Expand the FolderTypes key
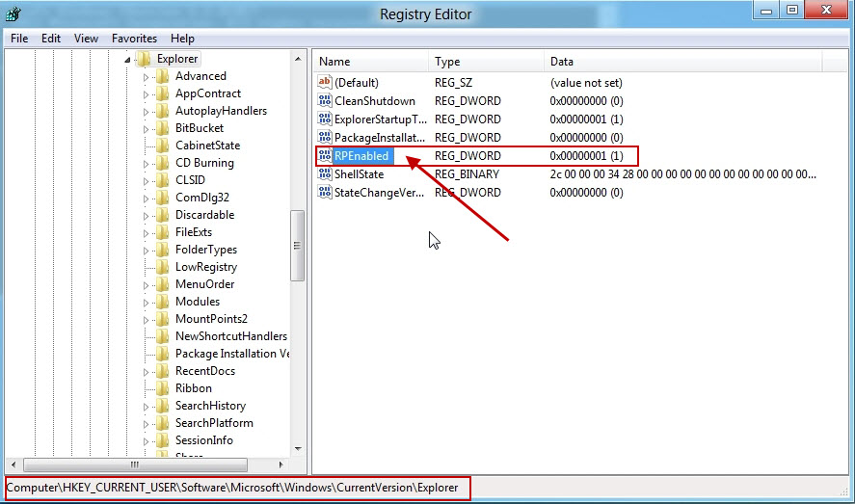The width and height of the screenshot is (855, 504). [x=146, y=251]
